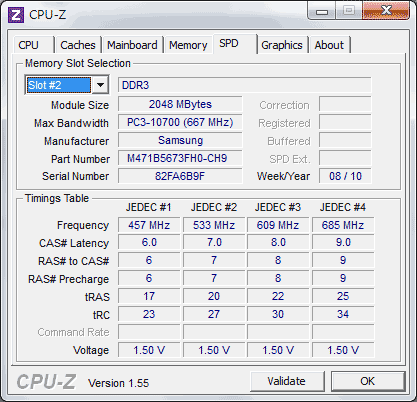Viewport: 417px width, 402px height.
Task: Open the Graphics tab
Action: click(282, 45)
